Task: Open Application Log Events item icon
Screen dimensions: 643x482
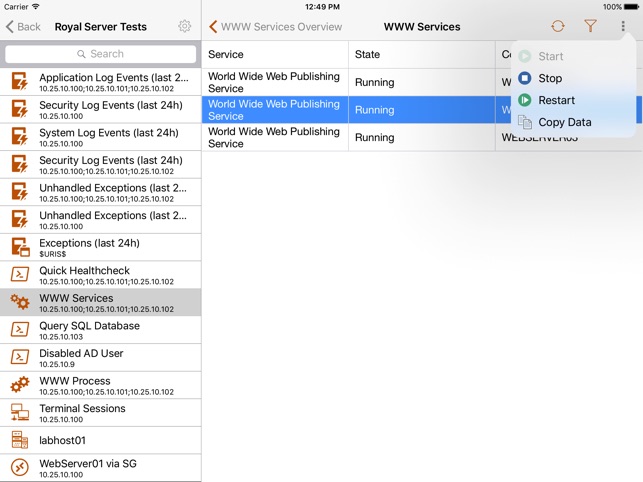Action: (x=19, y=81)
